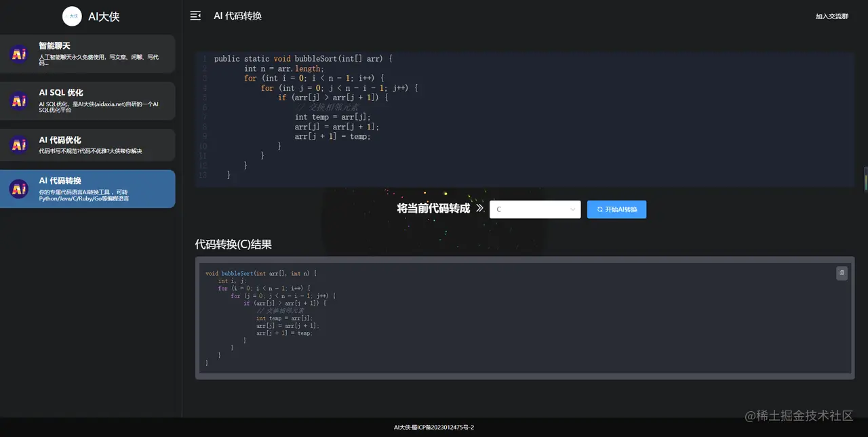Viewport: 868px width, 437px height.
Task: Click the AI 代码转换 avatar icon
Action: point(19,188)
